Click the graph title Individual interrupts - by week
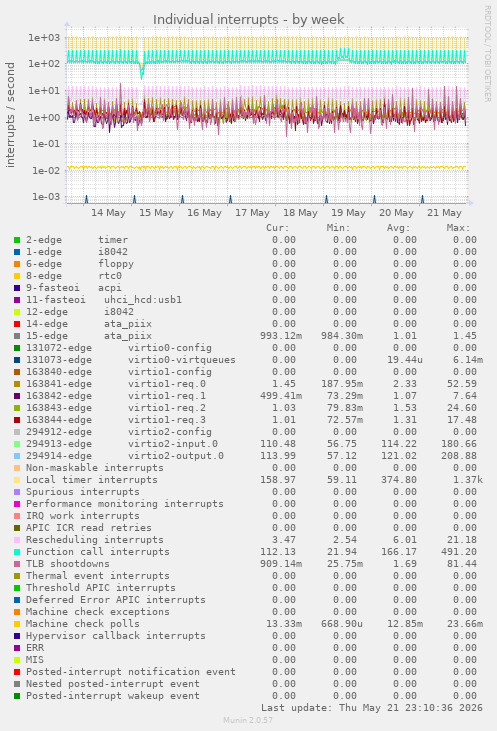The height and width of the screenshot is (731, 497). 248,20
